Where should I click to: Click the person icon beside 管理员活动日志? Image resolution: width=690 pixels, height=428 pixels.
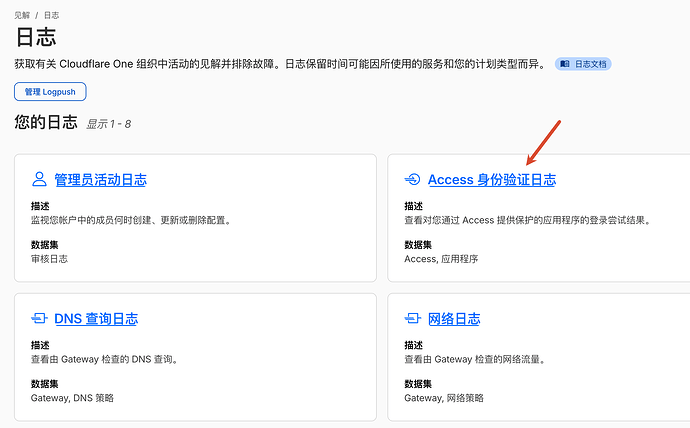[39, 179]
